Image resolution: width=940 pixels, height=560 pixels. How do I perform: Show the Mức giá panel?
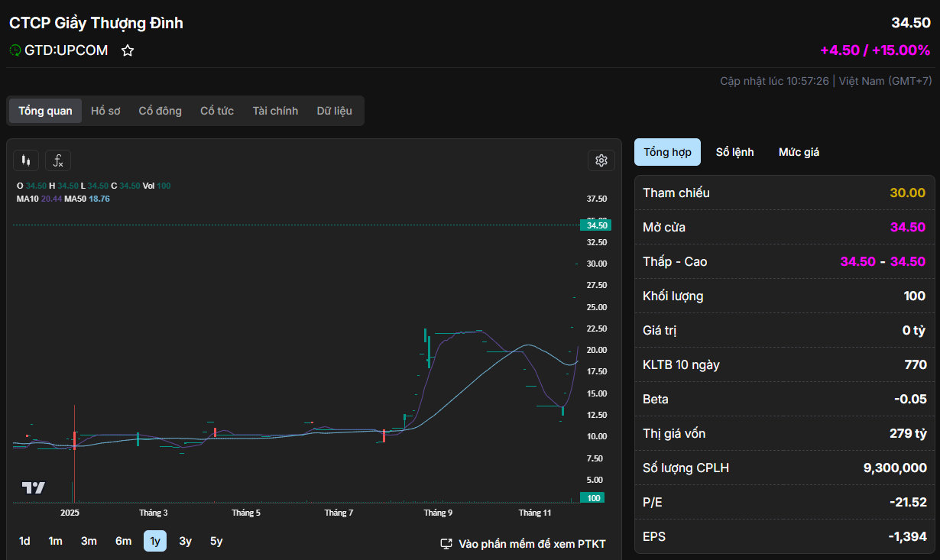click(799, 152)
